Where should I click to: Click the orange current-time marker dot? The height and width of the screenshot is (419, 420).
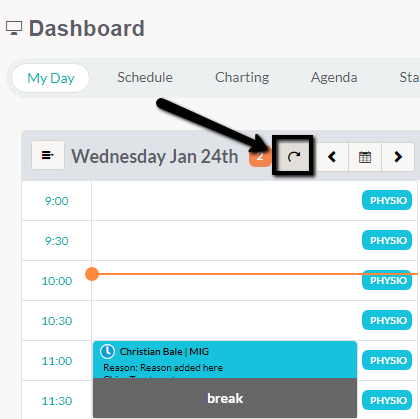coord(92,274)
